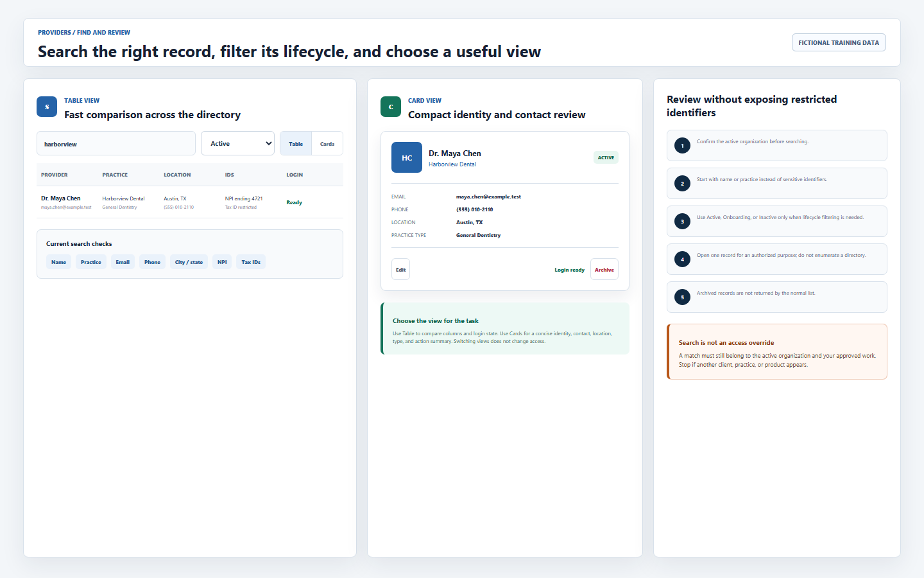Click the IDS column header

(230, 175)
